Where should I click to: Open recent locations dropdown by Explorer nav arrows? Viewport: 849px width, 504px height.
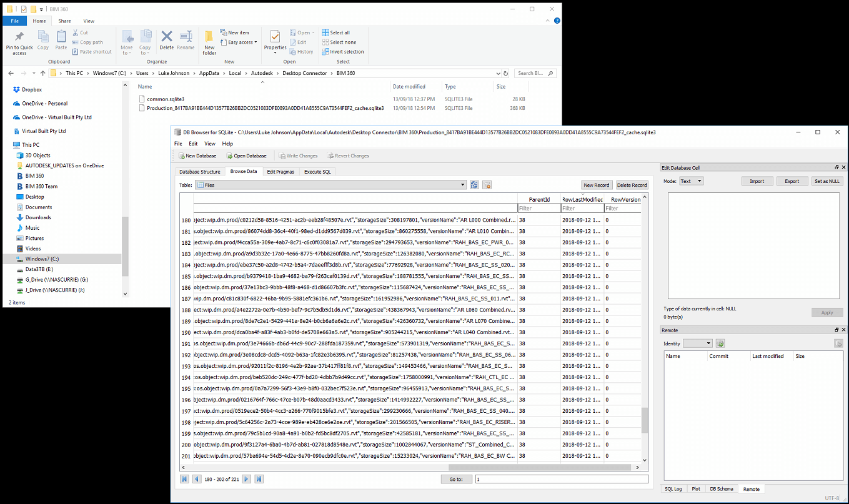click(32, 73)
